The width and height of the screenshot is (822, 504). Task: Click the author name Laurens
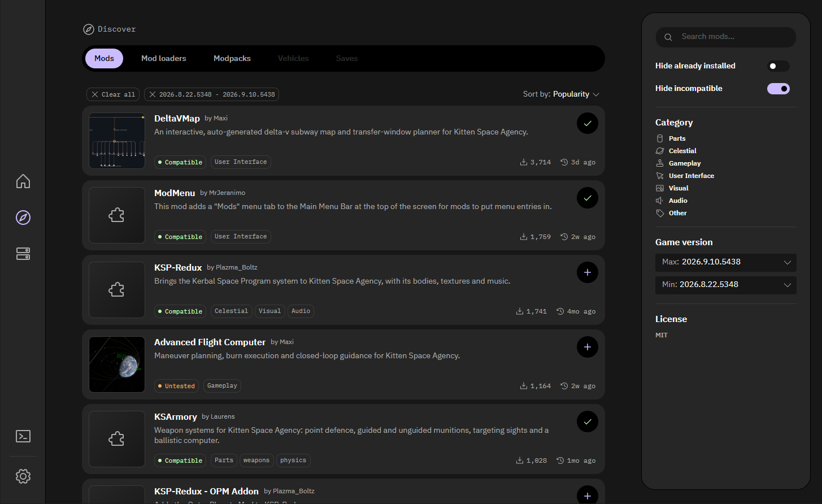[223, 417]
